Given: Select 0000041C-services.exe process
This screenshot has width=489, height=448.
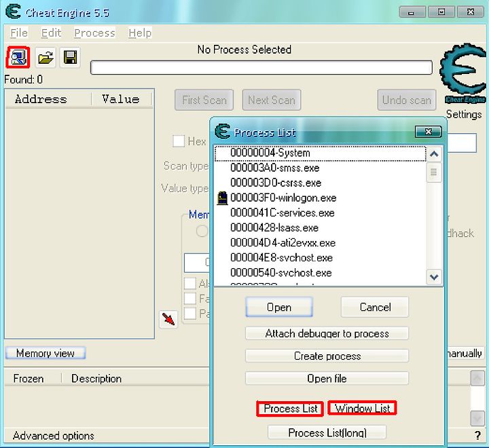Looking at the screenshot, I should 321,213.
